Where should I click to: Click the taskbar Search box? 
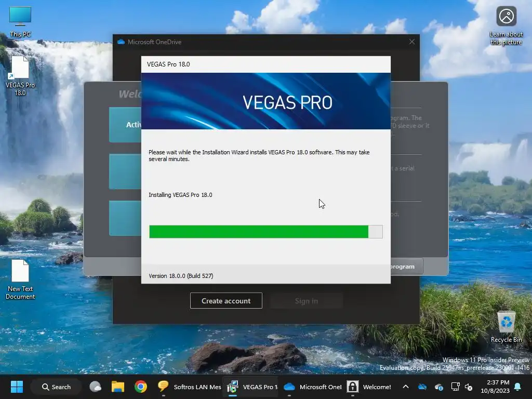pyautogui.click(x=56, y=387)
